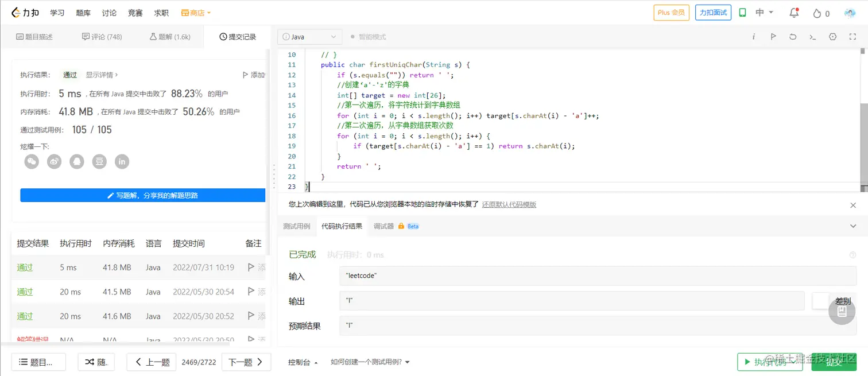Switch to 题目描述 tab
Viewport: 868px width, 376px height.
[x=34, y=37]
